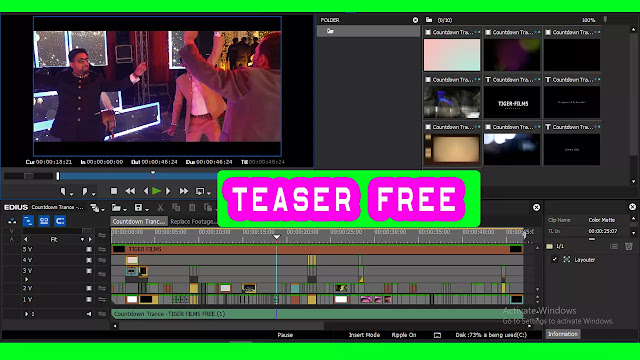Select the Layouter effect entry
Image resolution: width=640 pixels, height=360 pixels.
click(584, 260)
